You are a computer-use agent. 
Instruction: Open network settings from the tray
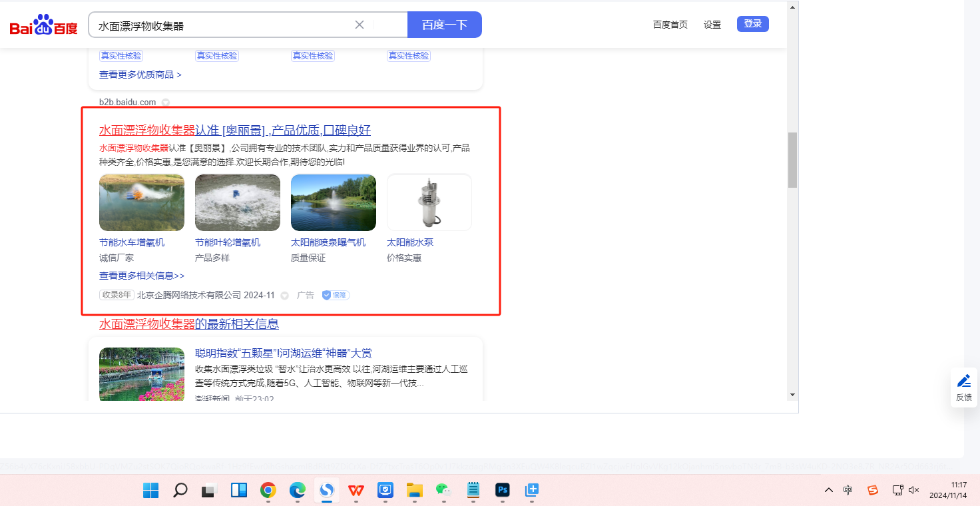coord(897,491)
